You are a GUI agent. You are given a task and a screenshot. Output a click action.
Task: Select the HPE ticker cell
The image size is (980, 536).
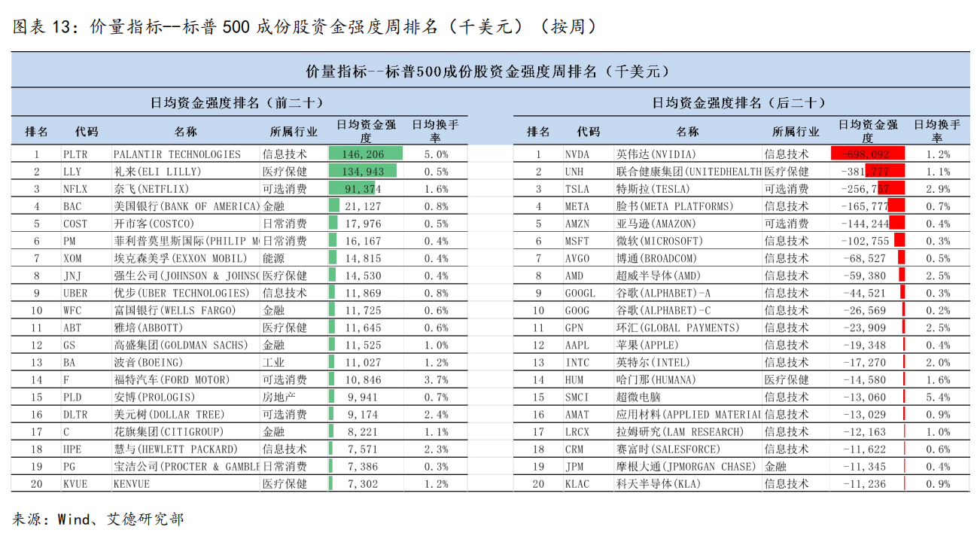pyautogui.click(x=73, y=449)
